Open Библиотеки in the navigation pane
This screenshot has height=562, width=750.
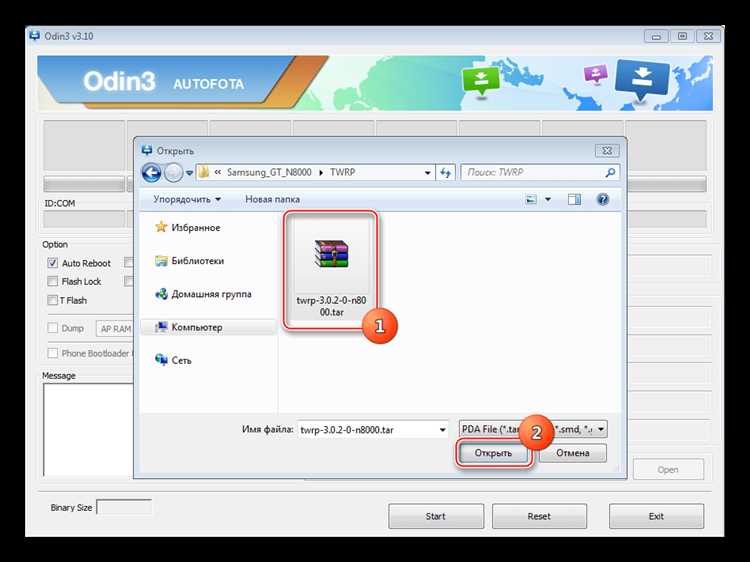click(x=196, y=261)
